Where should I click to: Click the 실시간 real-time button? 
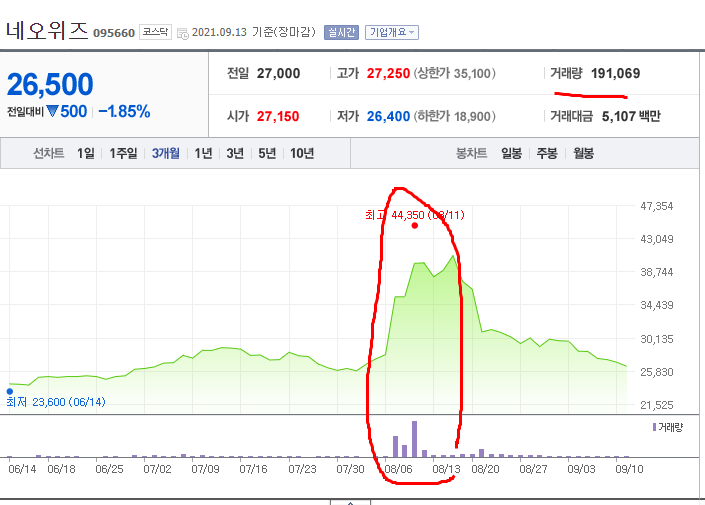(x=341, y=32)
